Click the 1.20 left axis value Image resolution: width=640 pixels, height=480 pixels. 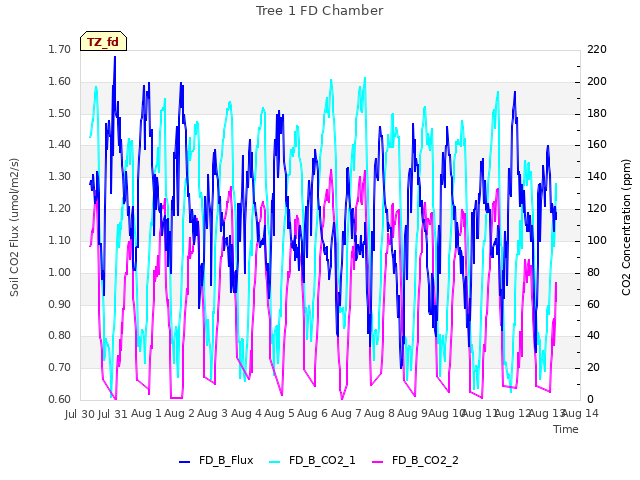(x=60, y=208)
